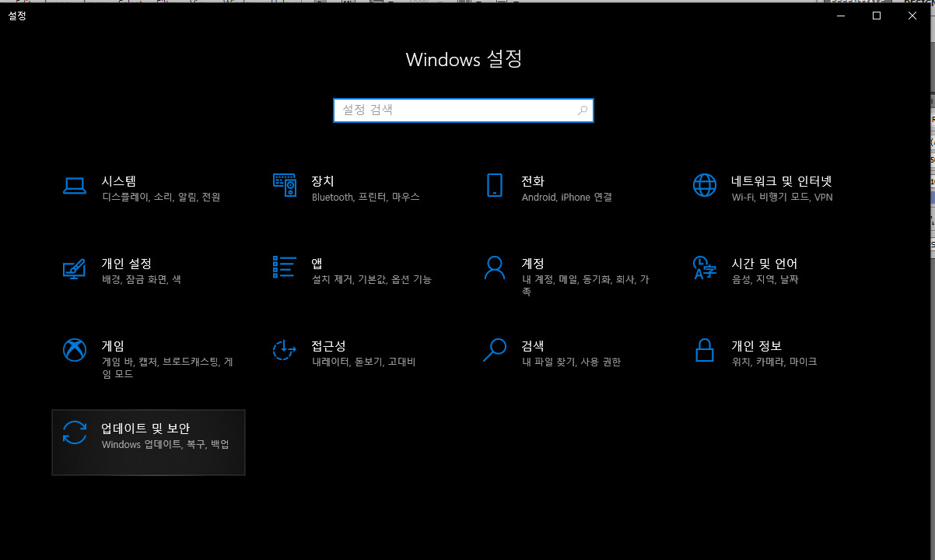The image size is (935, 560).
Task: Select the highlighted 업데이트 및 보안 tile
Action: coord(148,442)
